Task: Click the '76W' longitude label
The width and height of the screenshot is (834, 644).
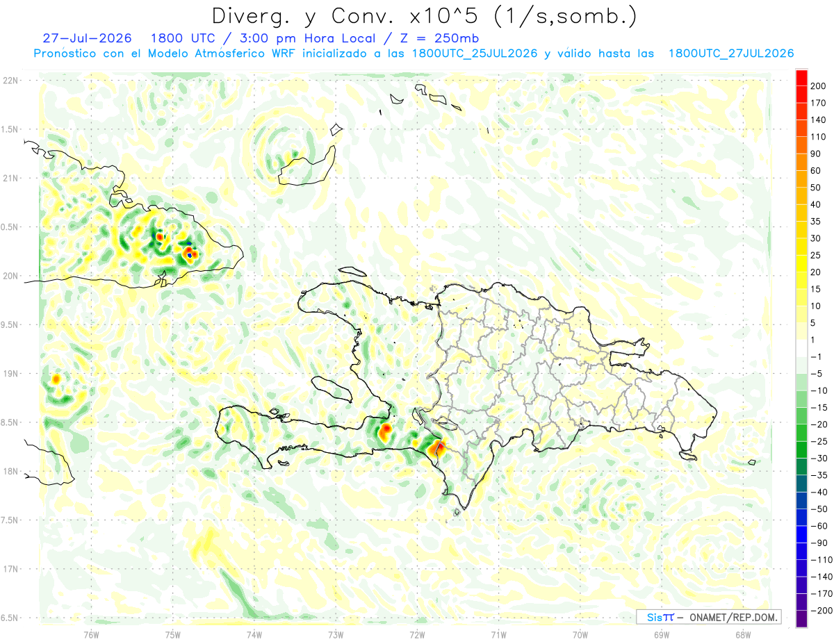Action: click(91, 635)
